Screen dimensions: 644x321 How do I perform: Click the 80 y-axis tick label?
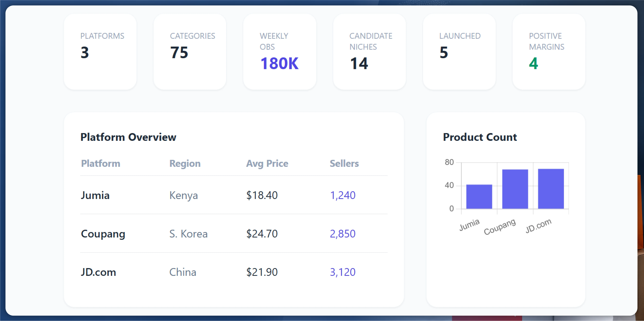coord(449,162)
